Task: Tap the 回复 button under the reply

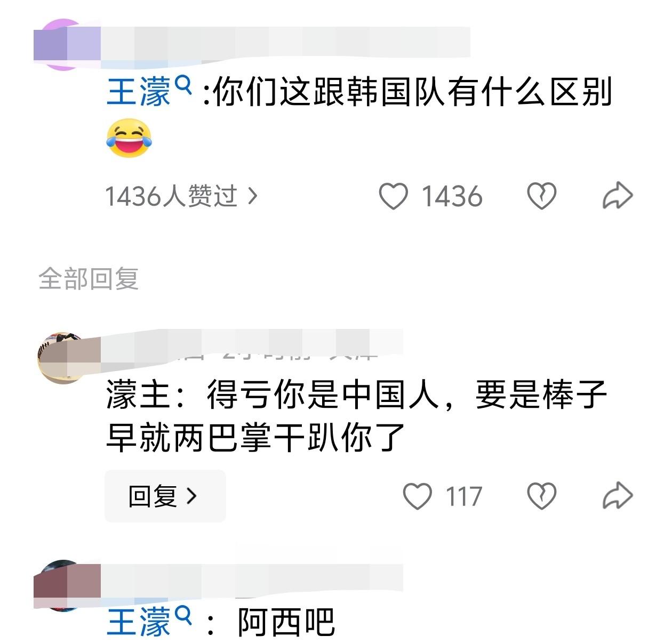Action: pos(165,496)
